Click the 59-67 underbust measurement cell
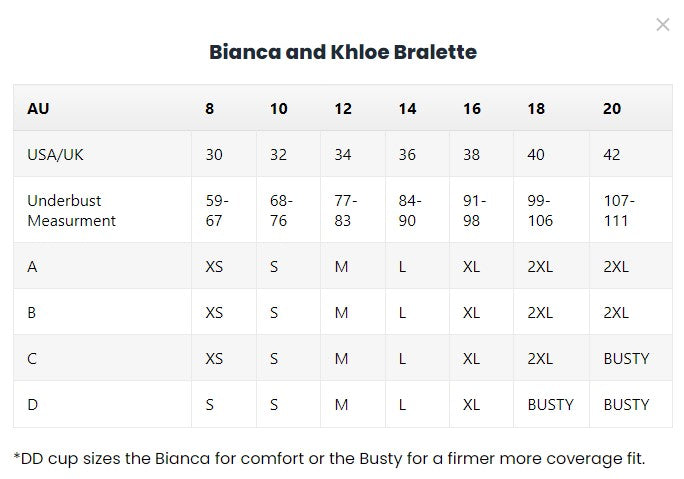Image resolution: width=684 pixels, height=479 pixels. tap(217, 210)
